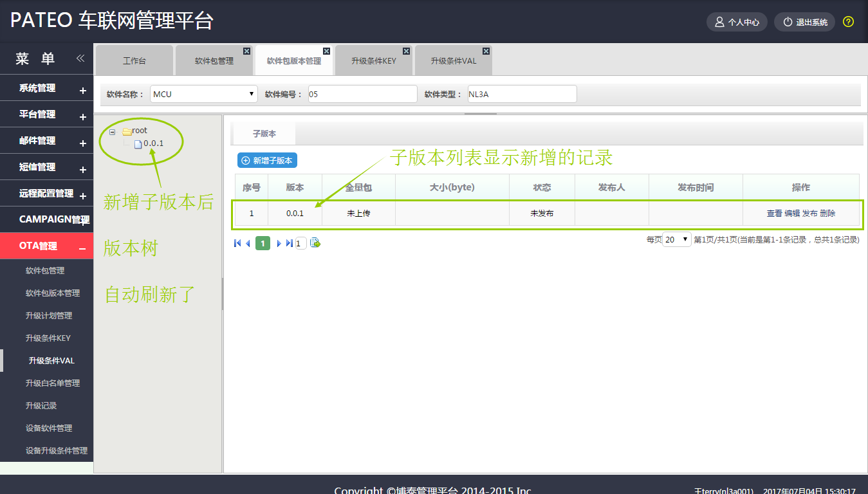Focus the 软件类型 input field
Image resolution: width=868 pixels, height=494 pixels.
(x=522, y=94)
